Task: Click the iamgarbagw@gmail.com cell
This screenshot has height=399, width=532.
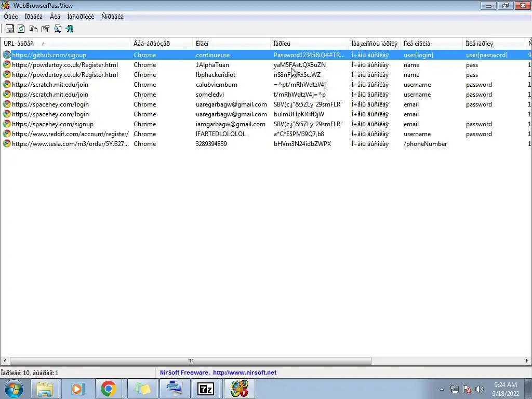Action: point(231,124)
